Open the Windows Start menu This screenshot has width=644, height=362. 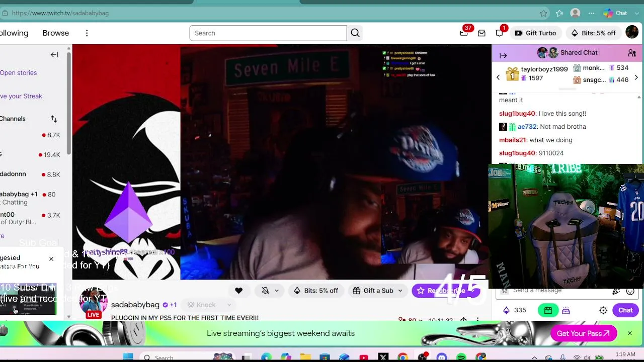(128, 357)
